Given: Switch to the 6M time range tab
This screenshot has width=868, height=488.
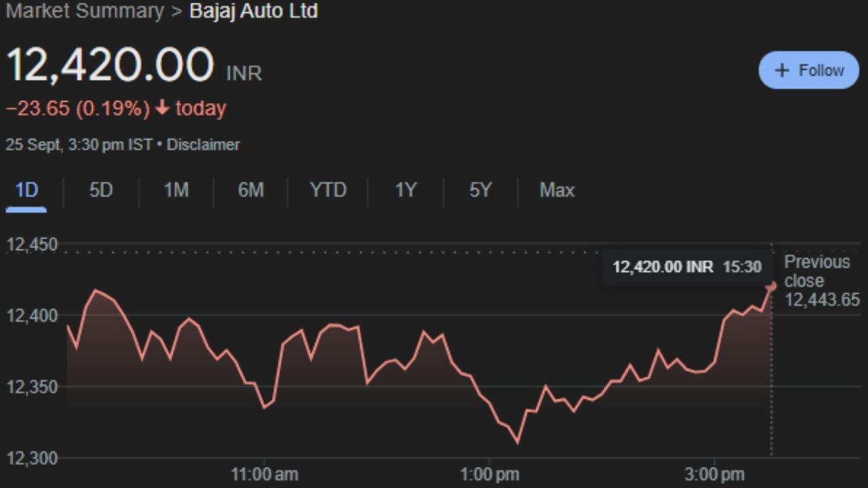Looking at the screenshot, I should 250,190.
